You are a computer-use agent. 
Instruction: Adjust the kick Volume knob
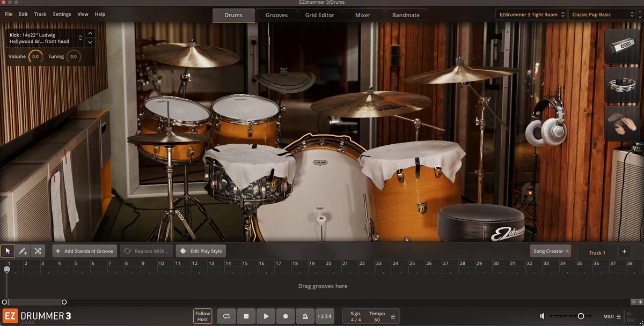coord(35,56)
